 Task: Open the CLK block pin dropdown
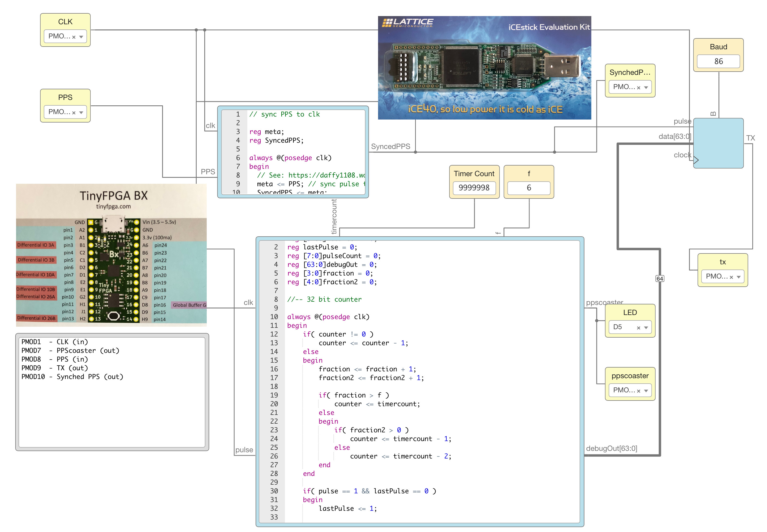point(81,37)
